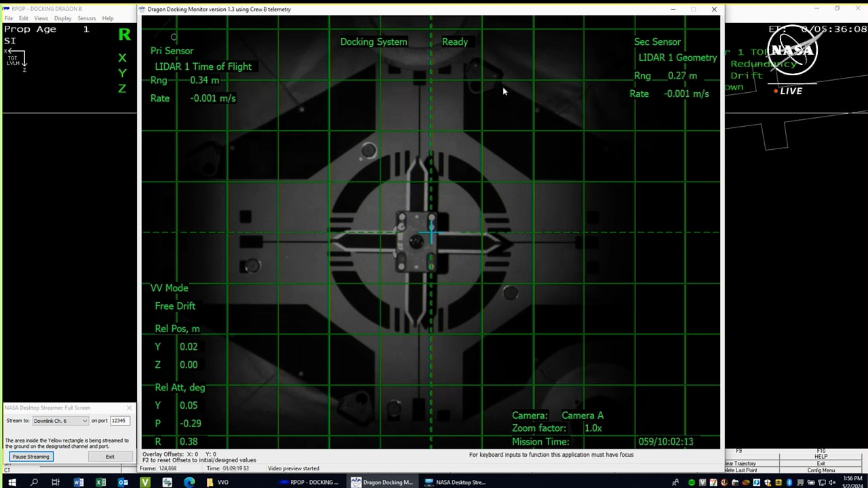The height and width of the screenshot is (488, 868).
Task: Open Task View in the taskbar
Action: (56, 482)
